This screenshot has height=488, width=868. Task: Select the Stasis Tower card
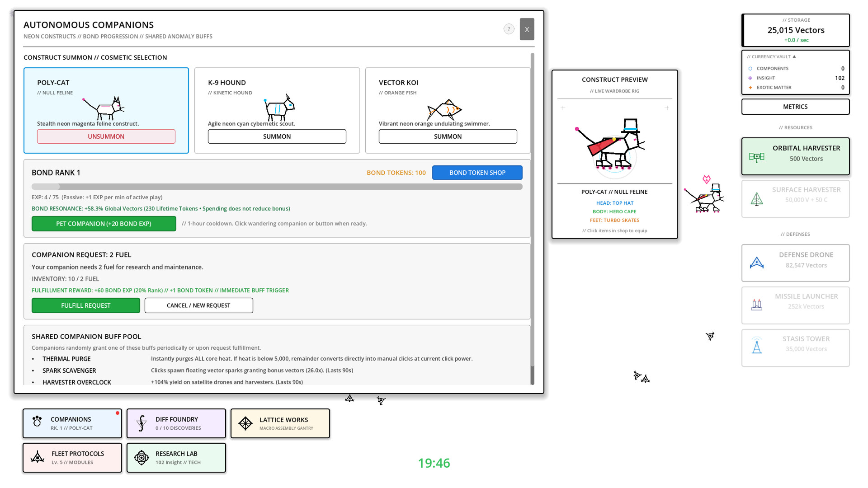pyautogui.click(x=796, y=348)
